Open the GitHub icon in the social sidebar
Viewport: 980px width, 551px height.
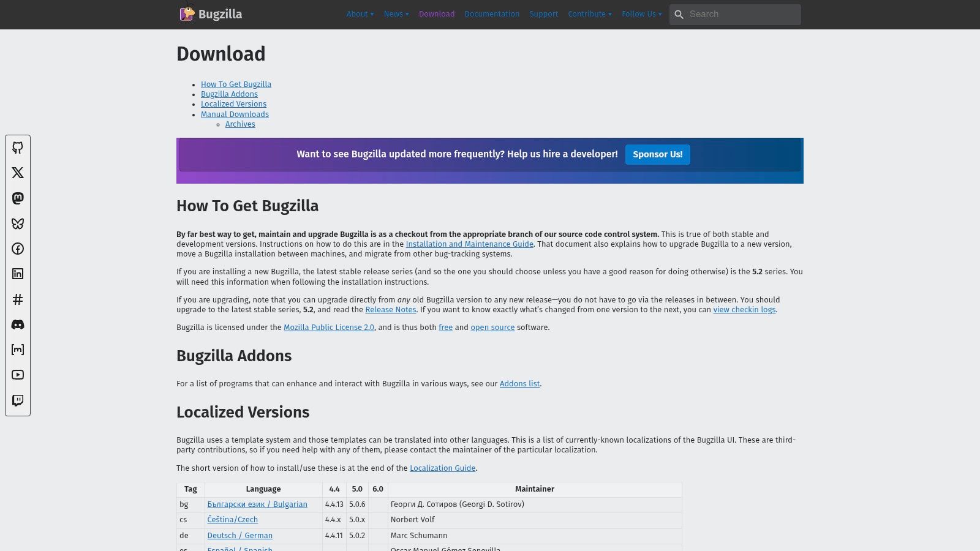[x=18, y=148]
